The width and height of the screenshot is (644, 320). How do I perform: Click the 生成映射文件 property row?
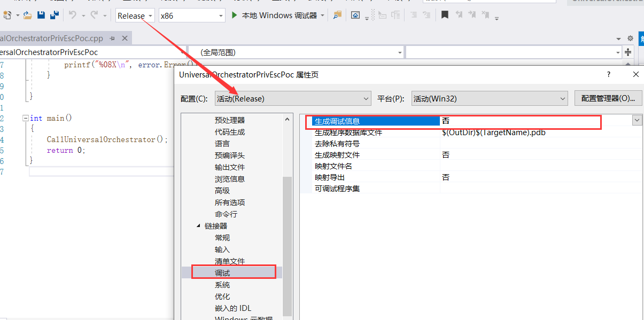(477, 155)
